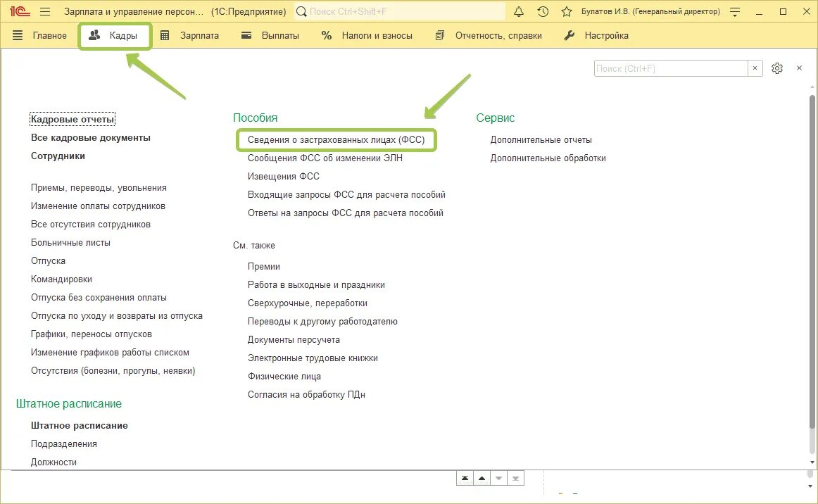The width and height of the screenshot is (818, 504).
Task: Open Сообщения ФСС об изменении ЭЛН
Action: tap(325, 158)
